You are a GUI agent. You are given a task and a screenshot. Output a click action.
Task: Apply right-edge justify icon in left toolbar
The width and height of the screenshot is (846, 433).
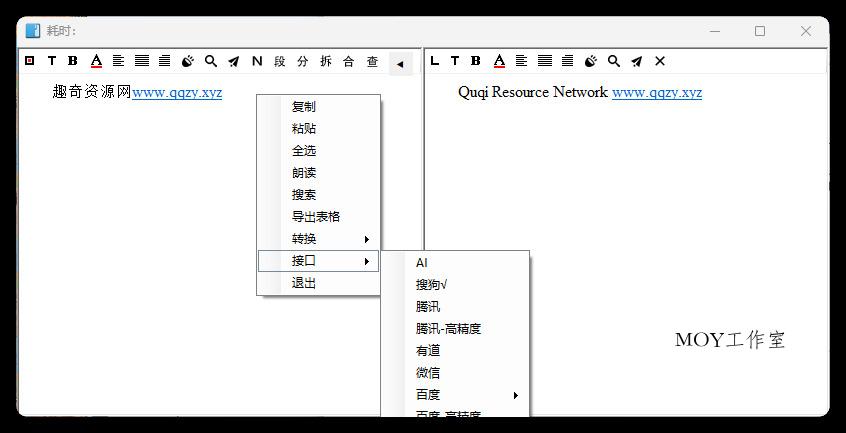click(x=165, y=61)
